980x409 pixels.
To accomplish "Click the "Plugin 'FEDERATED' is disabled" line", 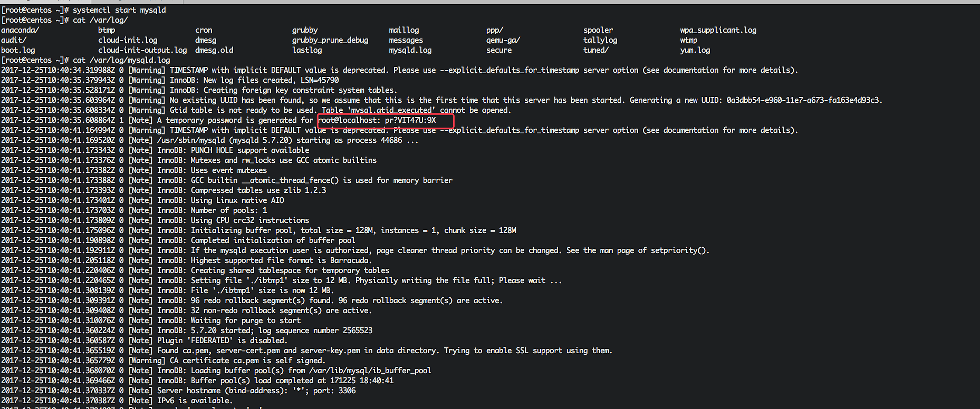I will click(222, 340).
